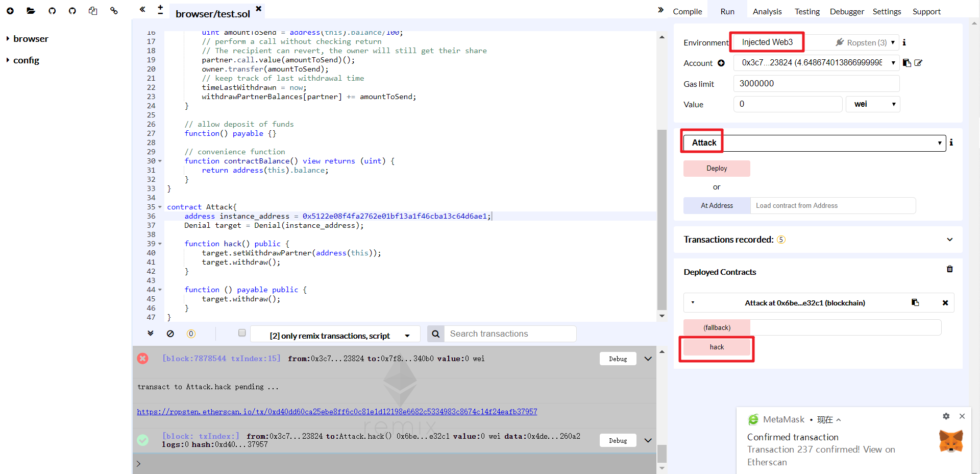The height and width of the screenshot is (474, 980).
Task: Fold function hack() at line 39
Action: pyautogui.click(x=160, y=244)
